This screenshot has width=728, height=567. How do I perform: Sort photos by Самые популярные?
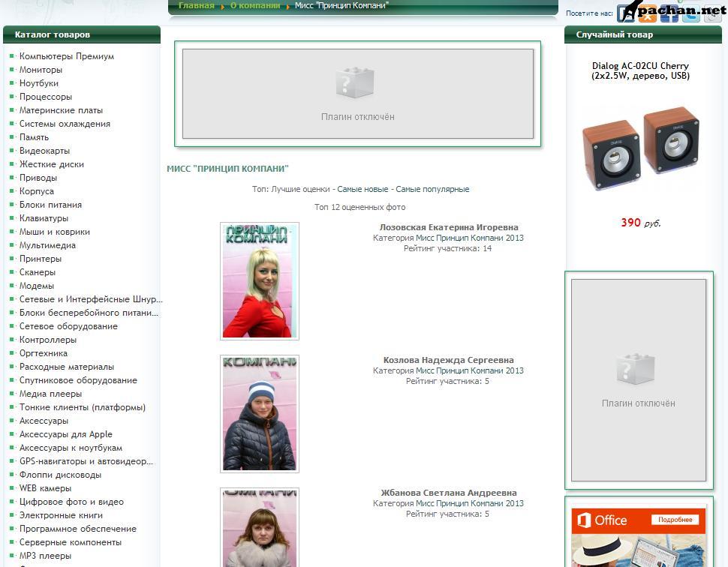click(x=432, y=189)
